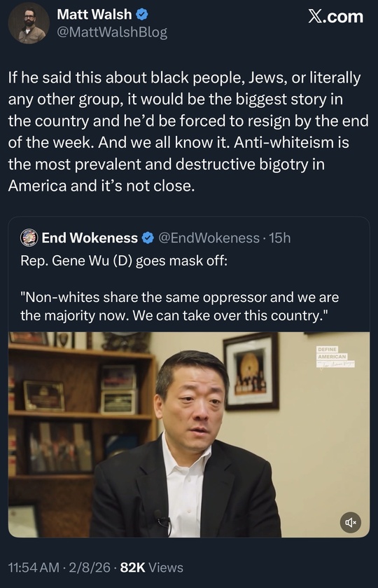
Task: Click the 11:54 AM post timestamp
Action: click(34, 568)
